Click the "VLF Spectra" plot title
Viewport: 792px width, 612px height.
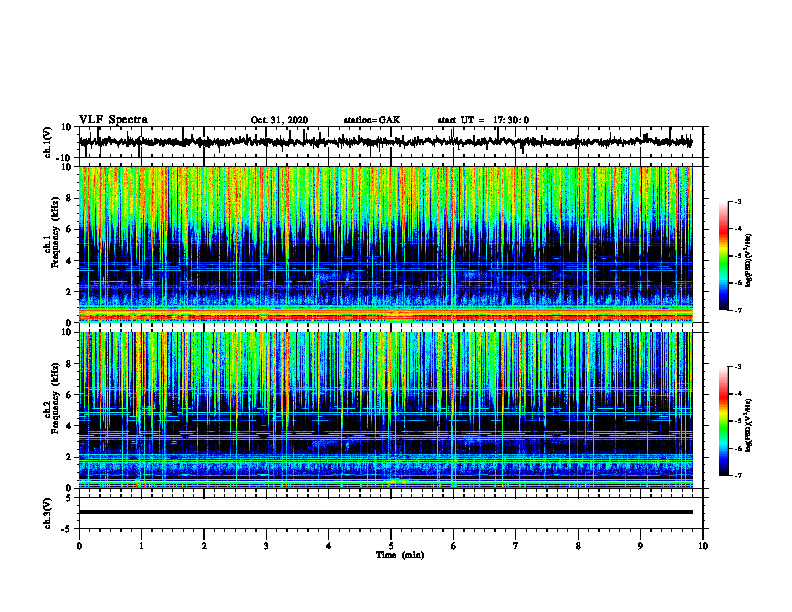(x=113, y=120)
